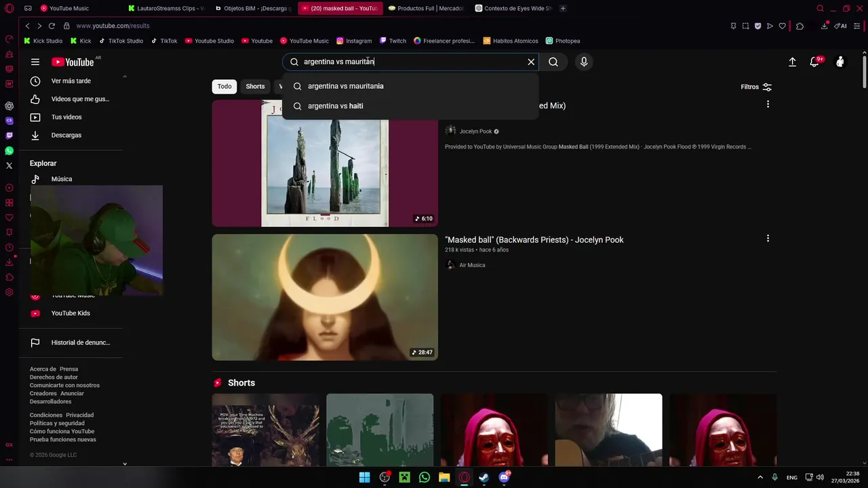The width and height of the screenshot is (868, 488).
Task: Open the Habitos Atomicos bookmark
Action: 511,41
